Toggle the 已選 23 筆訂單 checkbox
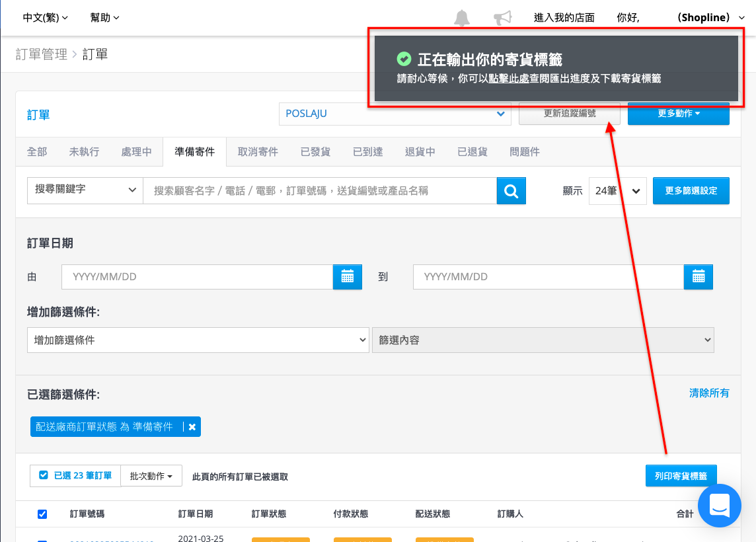Screen dimensions: 756x542 tap(44, 475)
